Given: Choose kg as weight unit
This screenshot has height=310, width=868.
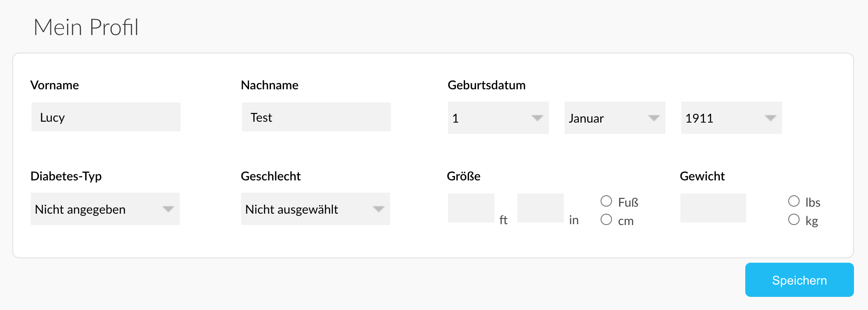Looking at the screenshot, I should click(x=794, y=220).
